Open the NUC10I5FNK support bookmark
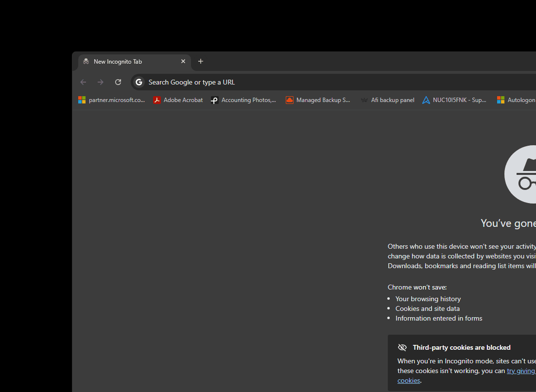 point(454,100)
